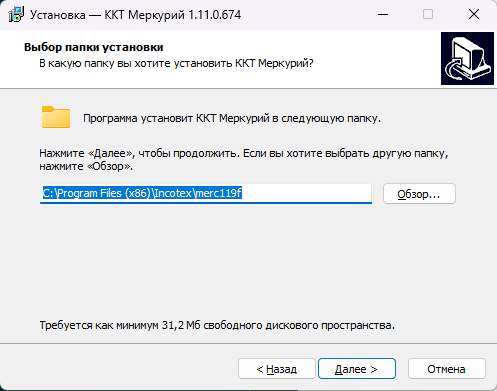Click the installer icon in the title bar
This screenshot has width=497, height=391.
[16, 15]
